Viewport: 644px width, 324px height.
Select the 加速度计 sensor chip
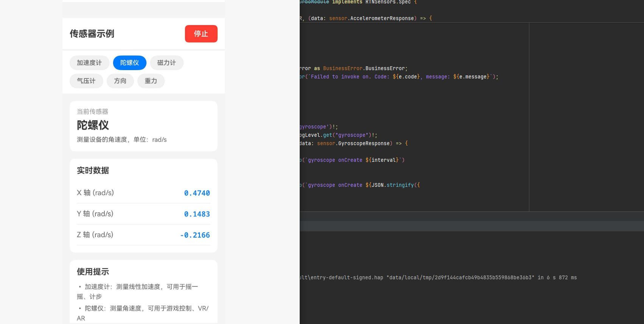pos(89,63)
